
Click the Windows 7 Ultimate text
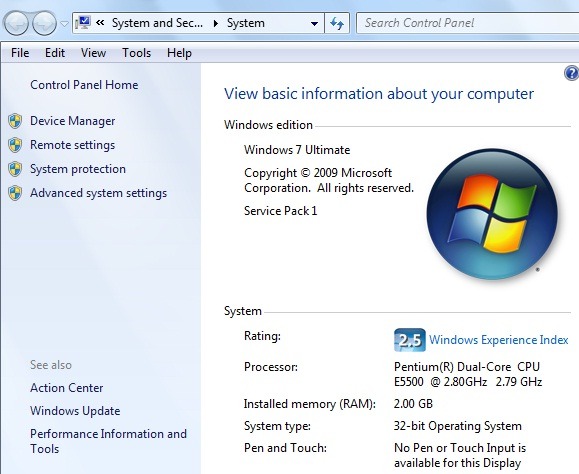[x=297, y=150]
